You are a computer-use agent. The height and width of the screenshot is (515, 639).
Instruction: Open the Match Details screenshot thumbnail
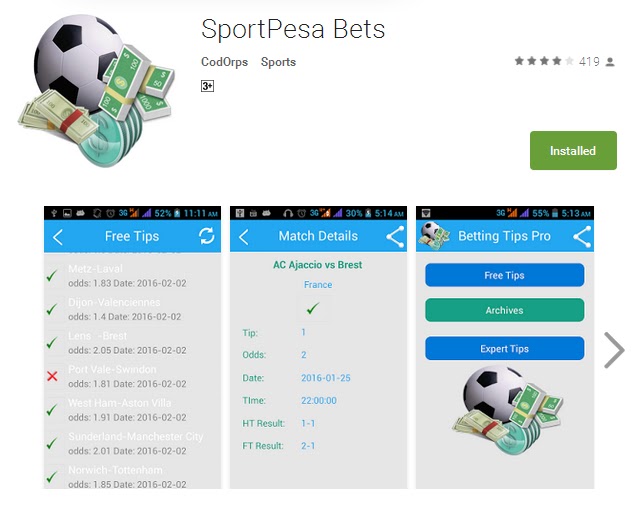click(318, 347)
